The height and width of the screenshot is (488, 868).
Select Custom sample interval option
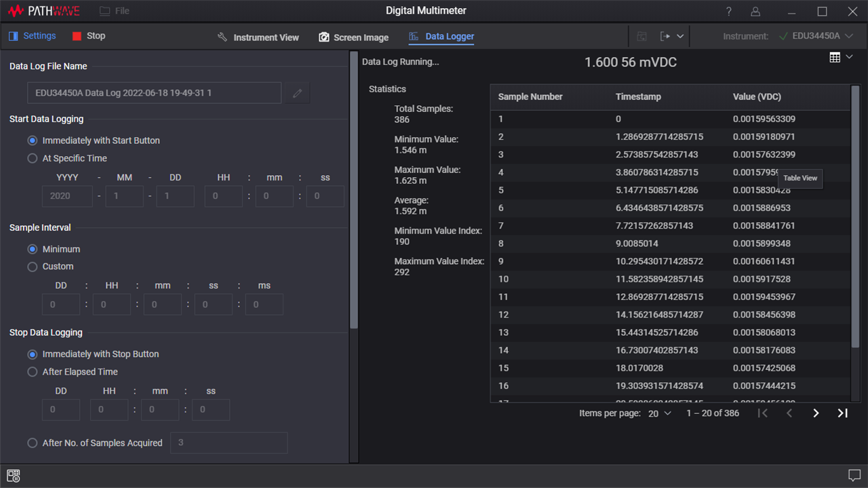50,267
